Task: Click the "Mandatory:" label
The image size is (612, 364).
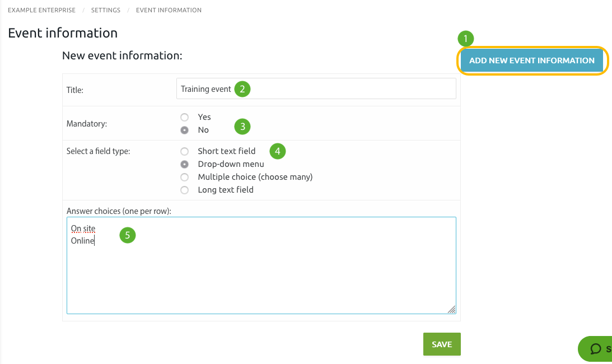Action: [x=87, y=124]
